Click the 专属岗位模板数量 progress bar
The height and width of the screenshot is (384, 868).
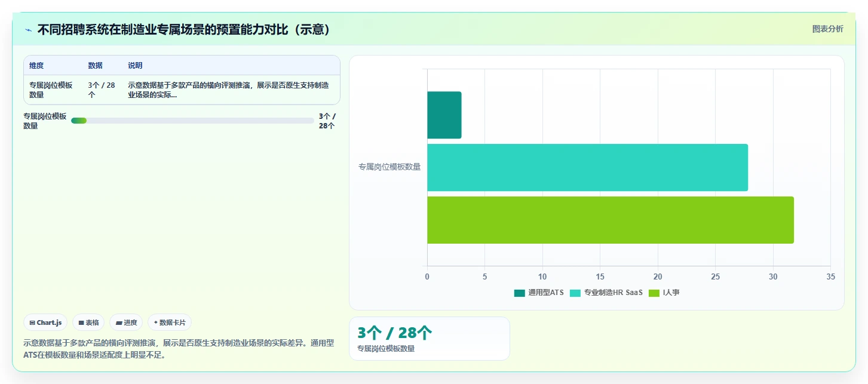point(192,121)
